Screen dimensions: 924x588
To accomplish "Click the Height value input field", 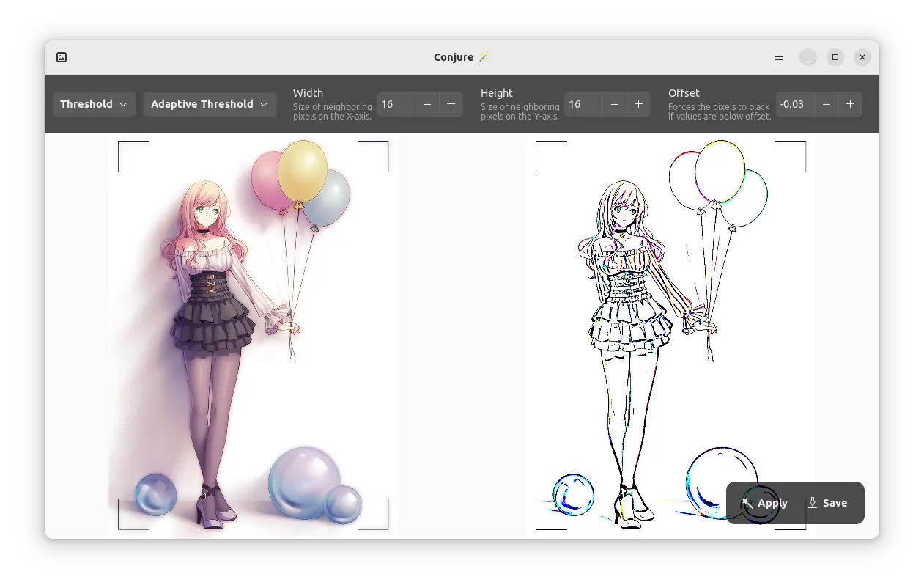I will tap(583, 104).
